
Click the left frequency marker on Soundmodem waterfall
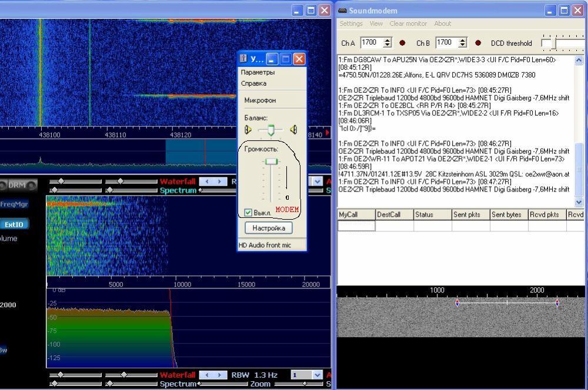(457, 302)
